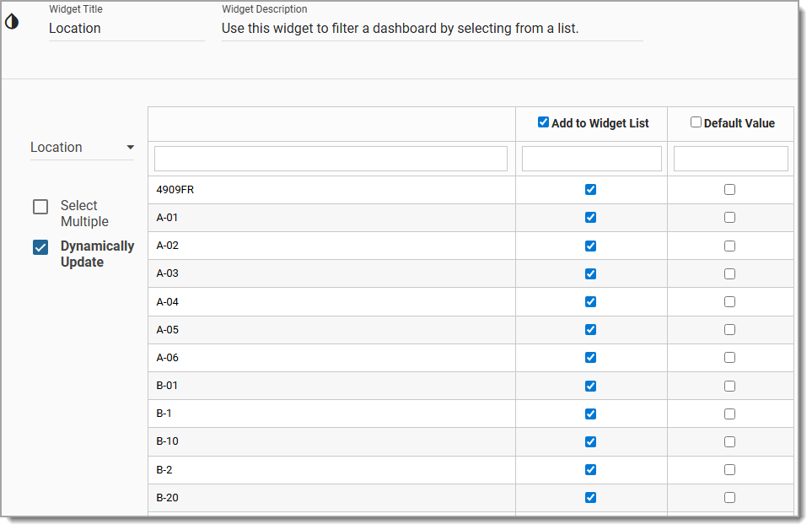Viewport: 812px width, 530px height.
Task: Click the half-filled droplet widget icon
Action: [13, 24]
